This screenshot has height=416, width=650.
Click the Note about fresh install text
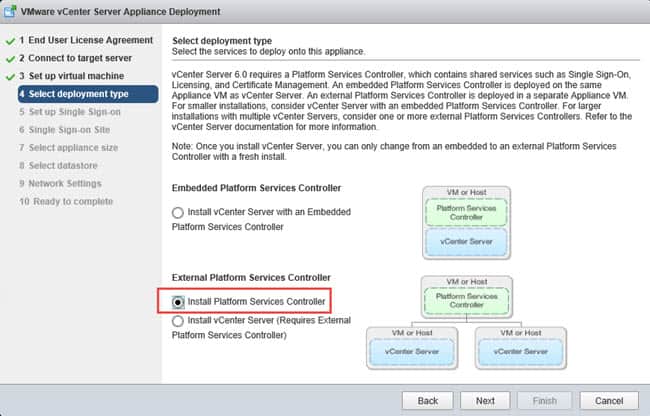[x=394, y=151]
